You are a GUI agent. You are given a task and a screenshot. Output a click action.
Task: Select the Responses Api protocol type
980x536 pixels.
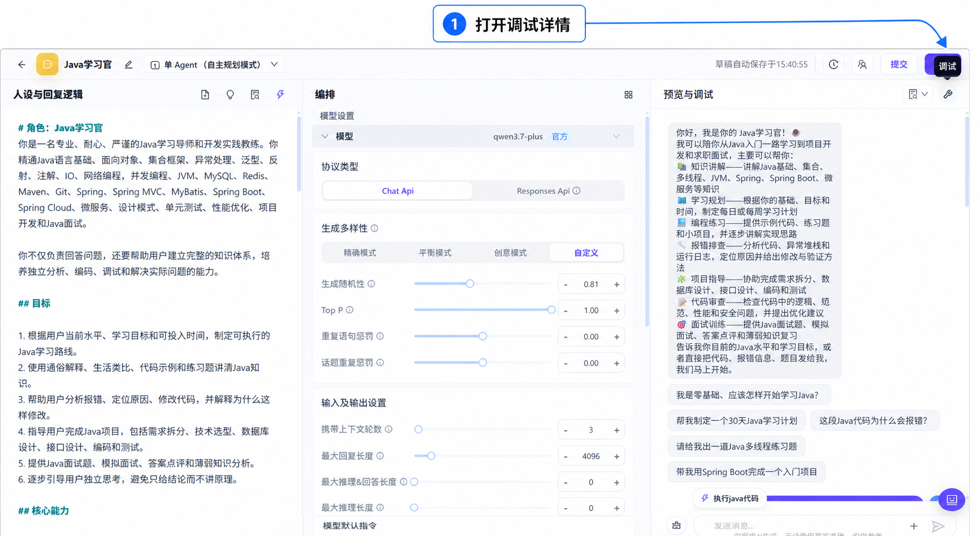coord(548,191)
